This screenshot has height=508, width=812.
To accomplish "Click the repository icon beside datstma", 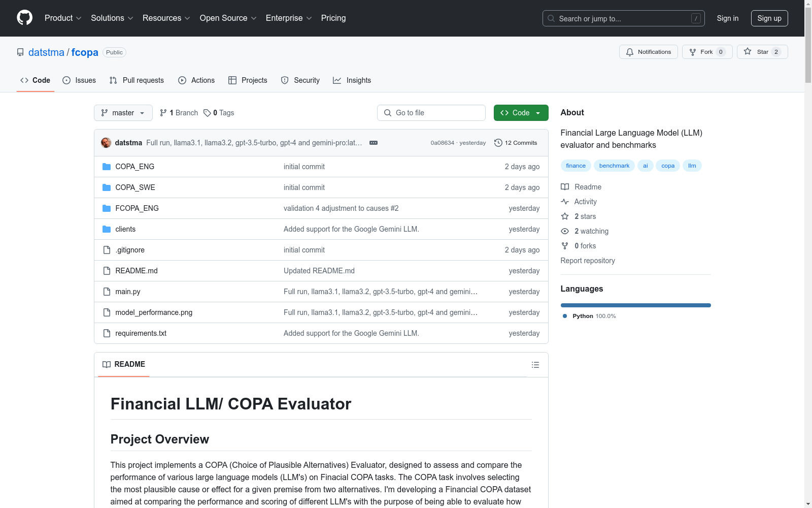I will (20, 52).
